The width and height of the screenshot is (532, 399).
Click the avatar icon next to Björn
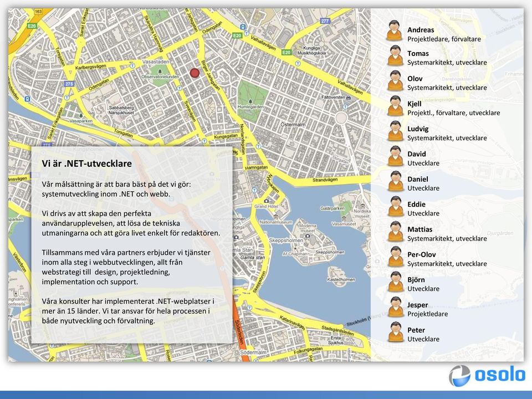click(395, 282)
